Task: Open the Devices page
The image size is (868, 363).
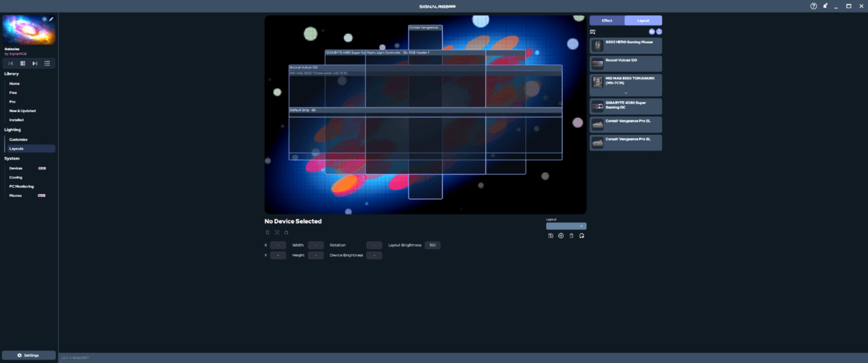Action: click(16, 168)
